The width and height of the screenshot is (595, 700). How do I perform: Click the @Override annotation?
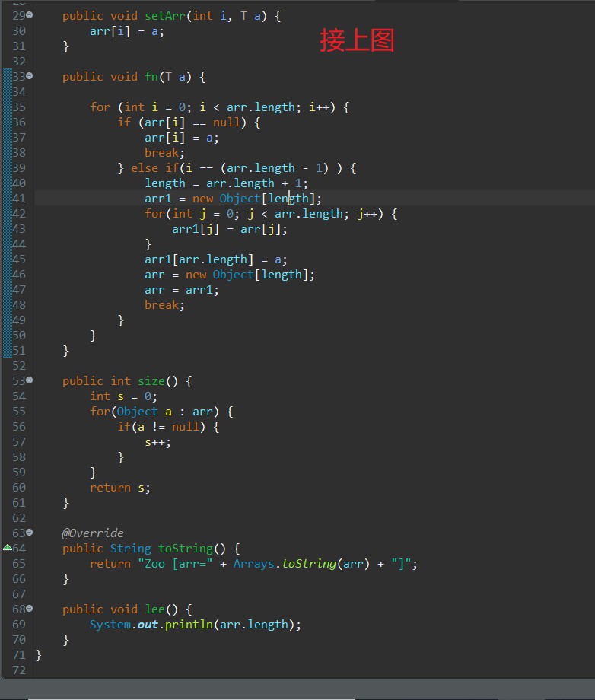tap(93, 533)
